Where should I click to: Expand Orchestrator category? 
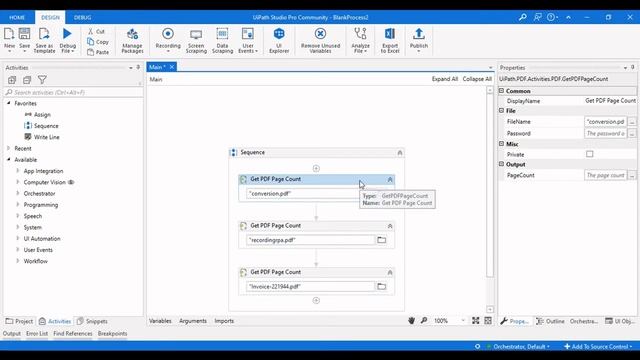18,193
